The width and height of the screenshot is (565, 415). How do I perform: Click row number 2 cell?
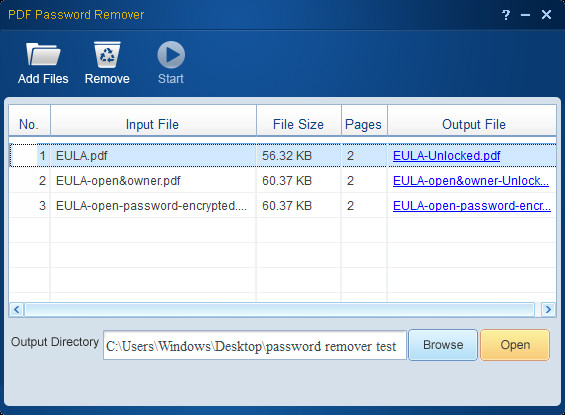pos(30,180)
